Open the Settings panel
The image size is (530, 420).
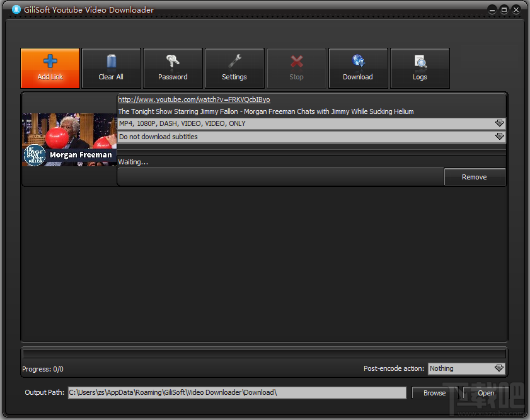pos(234,68)
